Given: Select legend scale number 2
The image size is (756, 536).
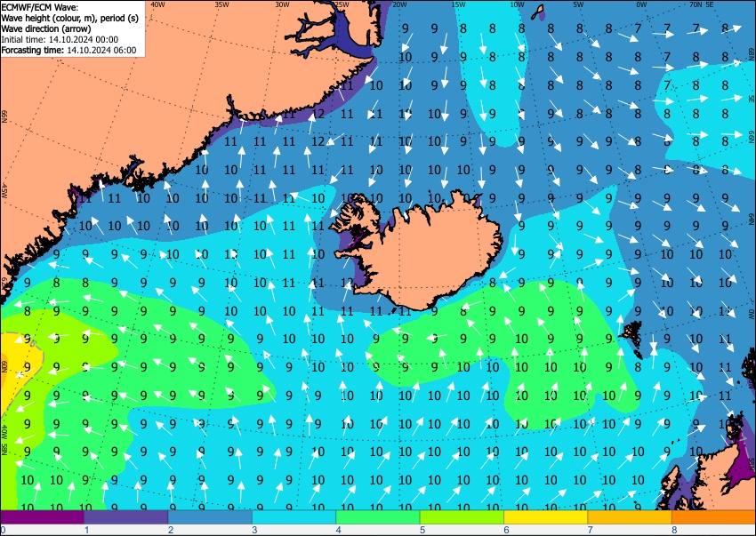Looking at the screenshot, I should pyautogui.click(x=171, y=530).
